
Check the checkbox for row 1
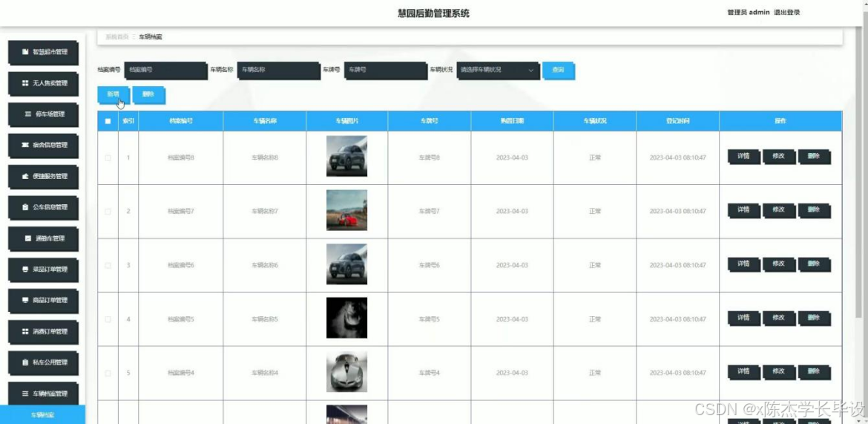(x=108, y=158)
